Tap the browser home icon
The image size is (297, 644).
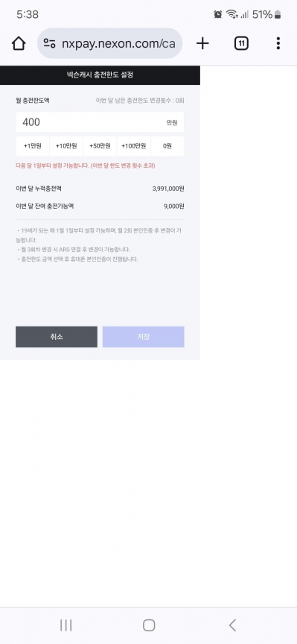tap(19, 43)
